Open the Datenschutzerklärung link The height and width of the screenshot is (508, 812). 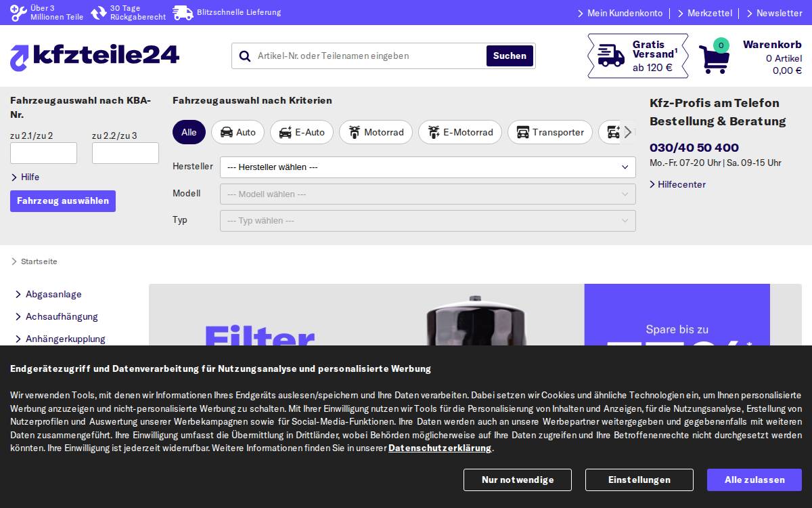tap(440, 448)
